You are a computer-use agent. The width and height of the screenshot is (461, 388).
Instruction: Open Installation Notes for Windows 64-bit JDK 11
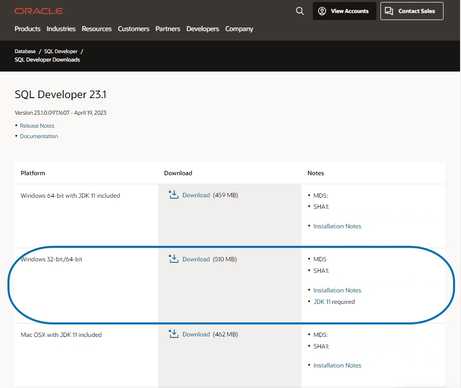pyautogui.click(x=337, y=226)
